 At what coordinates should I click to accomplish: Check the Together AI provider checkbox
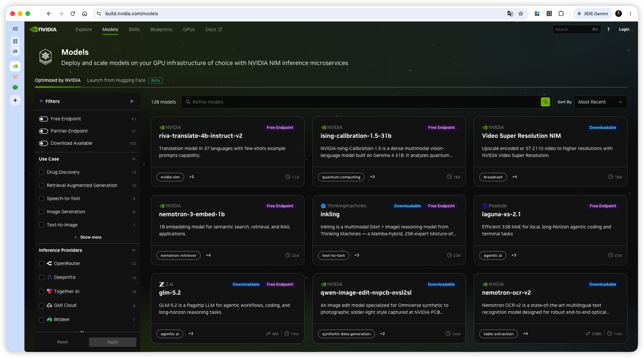(41, 292)
